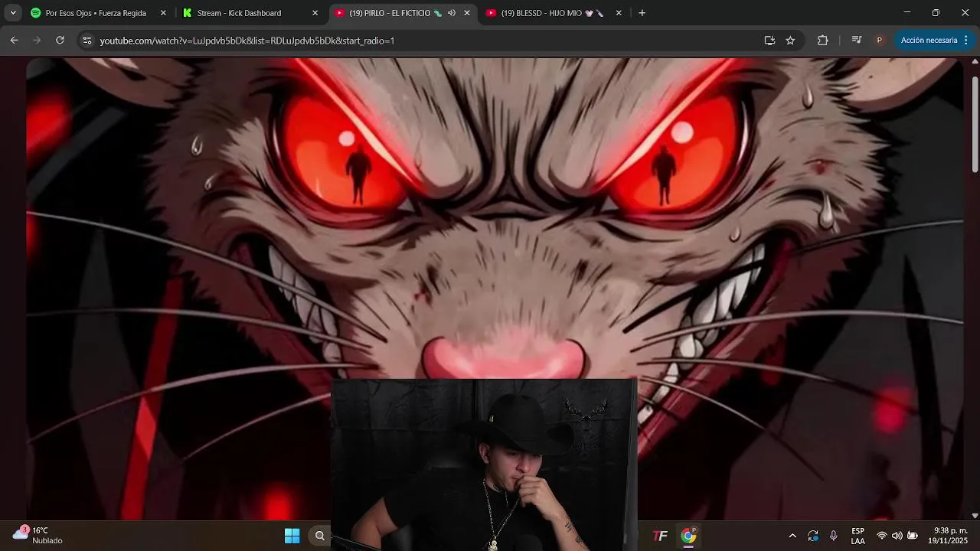Image resolution: width=980 pixels, height=551 pixels.
Task: Open site information next to the URL
Action: pyautogui.click(x=87, y=41)
